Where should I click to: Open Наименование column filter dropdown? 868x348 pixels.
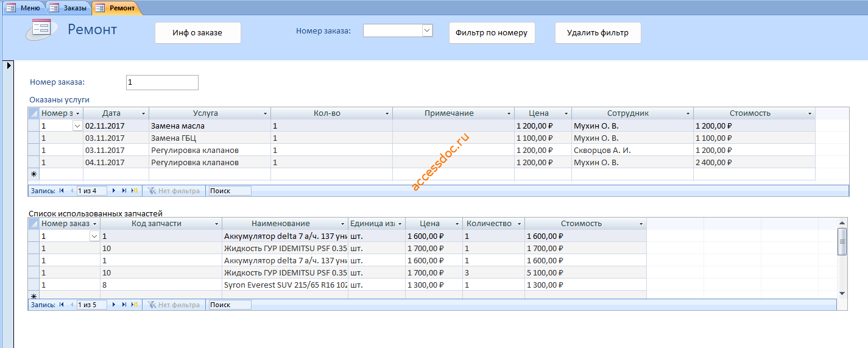click(343, 224)
